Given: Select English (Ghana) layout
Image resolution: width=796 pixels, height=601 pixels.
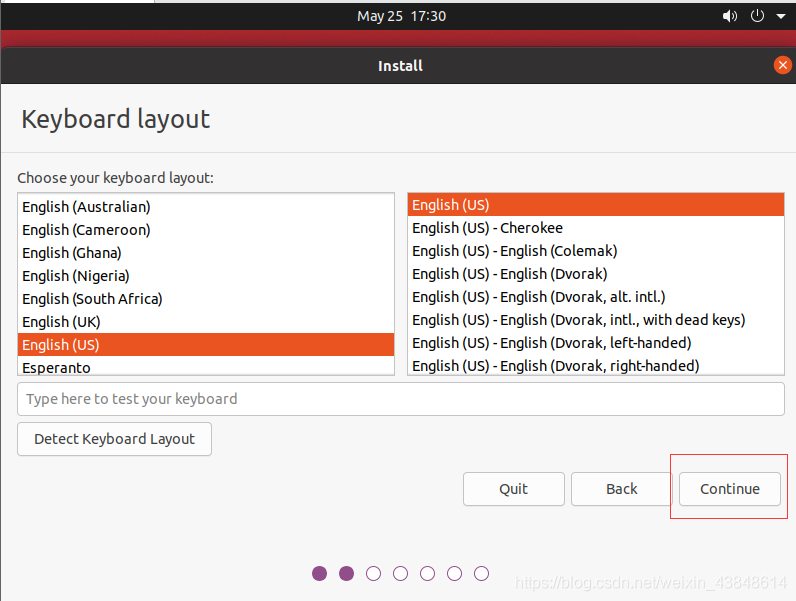Looking at the screenshot, I should [206, 253].
